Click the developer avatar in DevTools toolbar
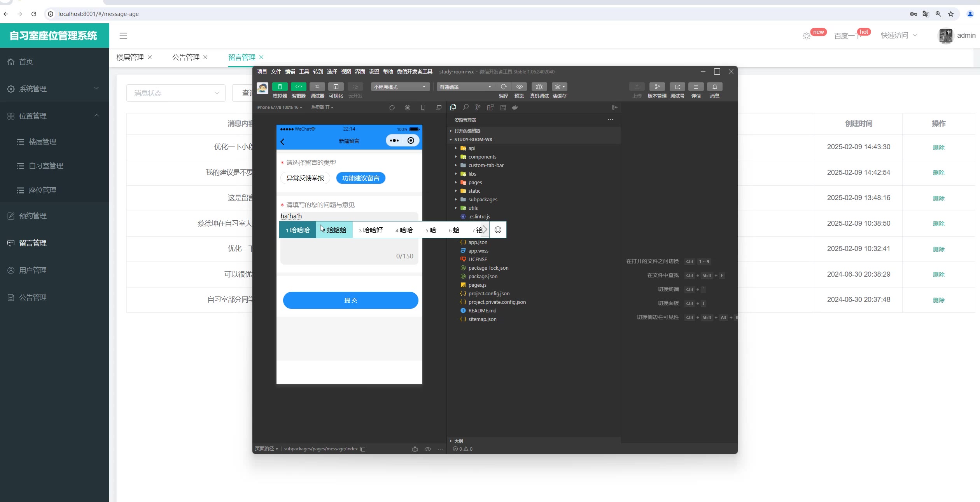980x502 pixels. pos(262,88)
